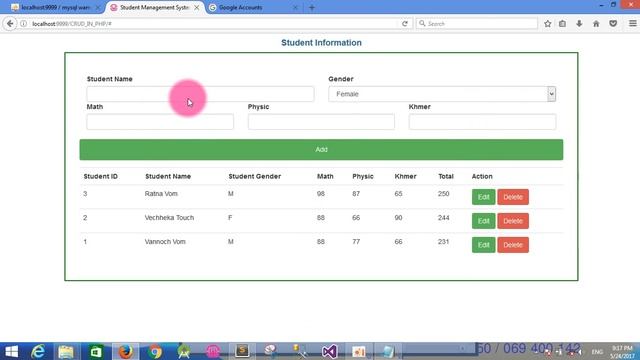Screen dimensions: 640x360
Task: Open the blue notepad app in taskbar
Action: point(388,351)
